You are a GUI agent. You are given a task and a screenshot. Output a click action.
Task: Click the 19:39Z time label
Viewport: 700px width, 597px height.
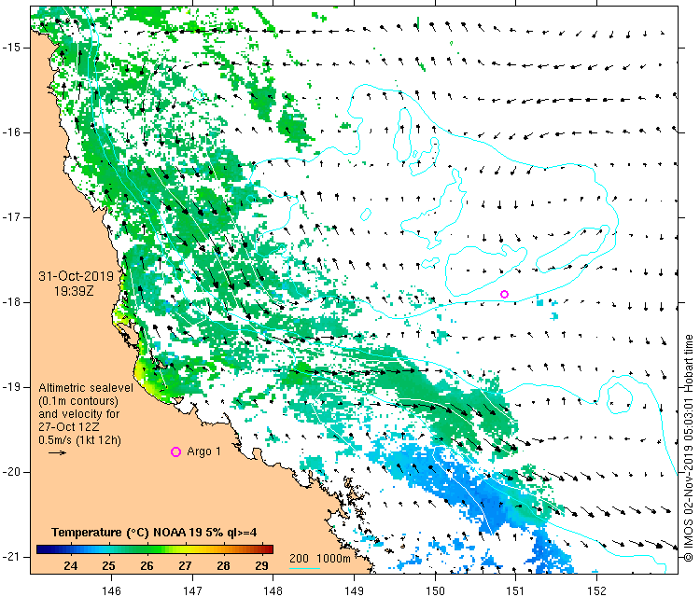(x=74, y=291)
